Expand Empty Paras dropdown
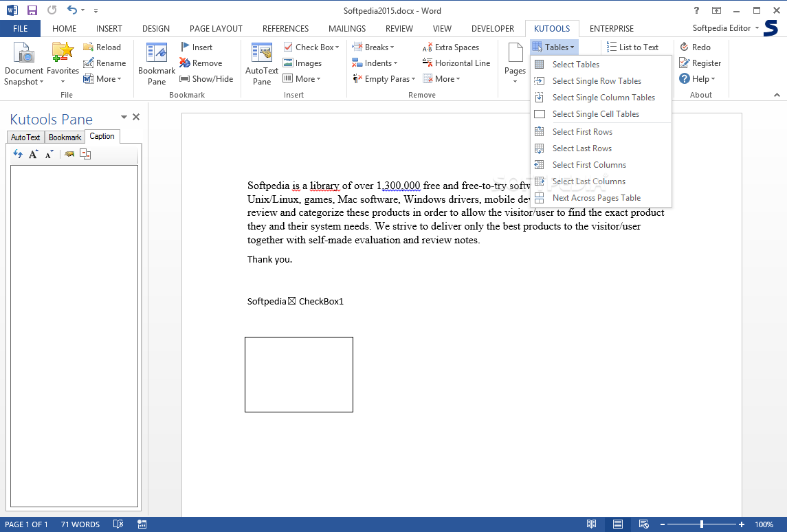Viewport: 787px width, 532px height. pyautogui.click(x=414, y=79)
